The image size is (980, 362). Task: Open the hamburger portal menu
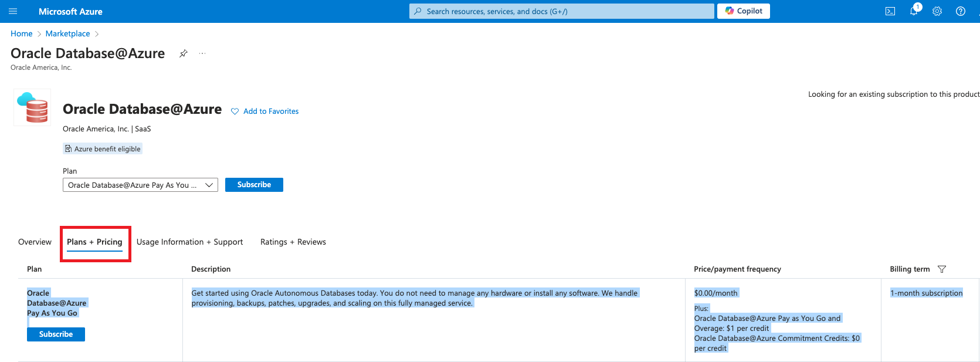[13, 11]
